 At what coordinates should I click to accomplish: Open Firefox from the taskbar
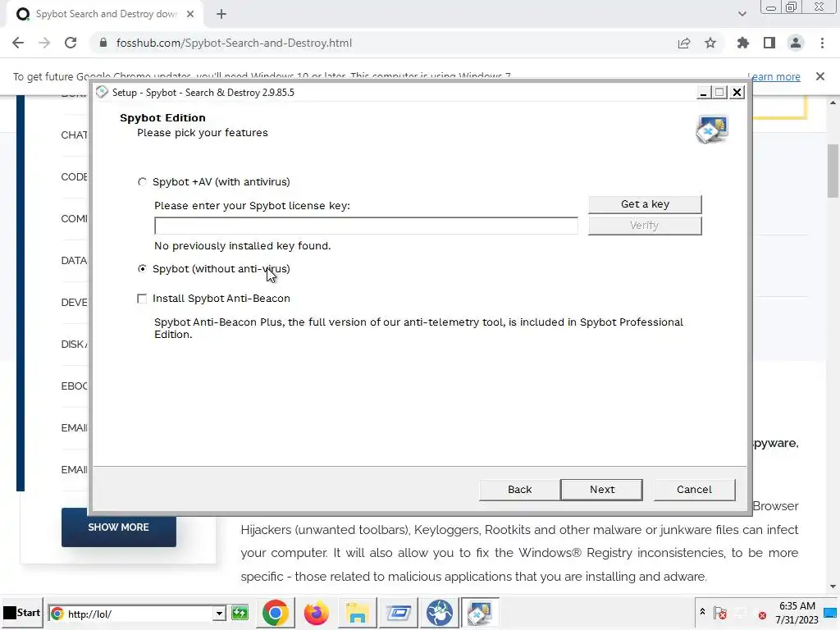tap(316, 613)
